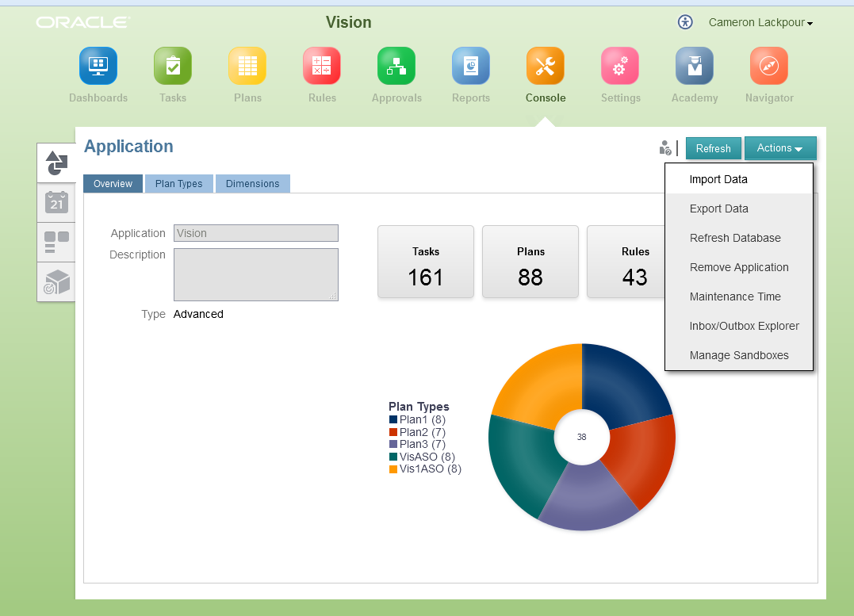This screenshot has height=616, width=854.
Task: Open the Approvals hierarchy icon
Action: pos(396,66)
